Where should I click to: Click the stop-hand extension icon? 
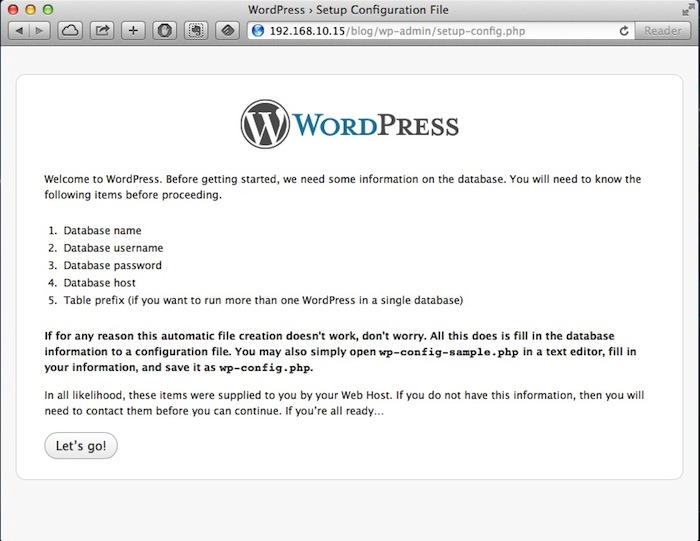[x=165, y=31]
